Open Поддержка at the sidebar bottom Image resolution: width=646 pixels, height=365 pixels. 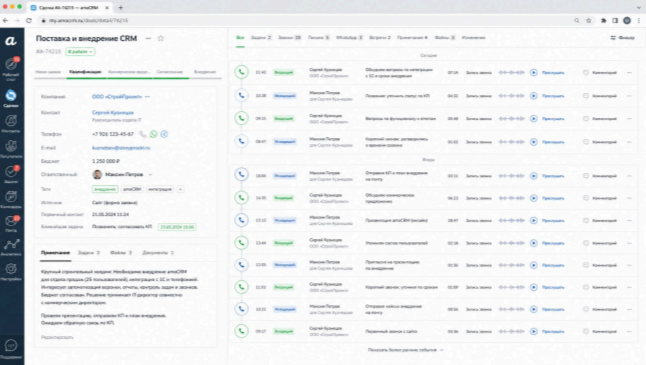(11, 349)
